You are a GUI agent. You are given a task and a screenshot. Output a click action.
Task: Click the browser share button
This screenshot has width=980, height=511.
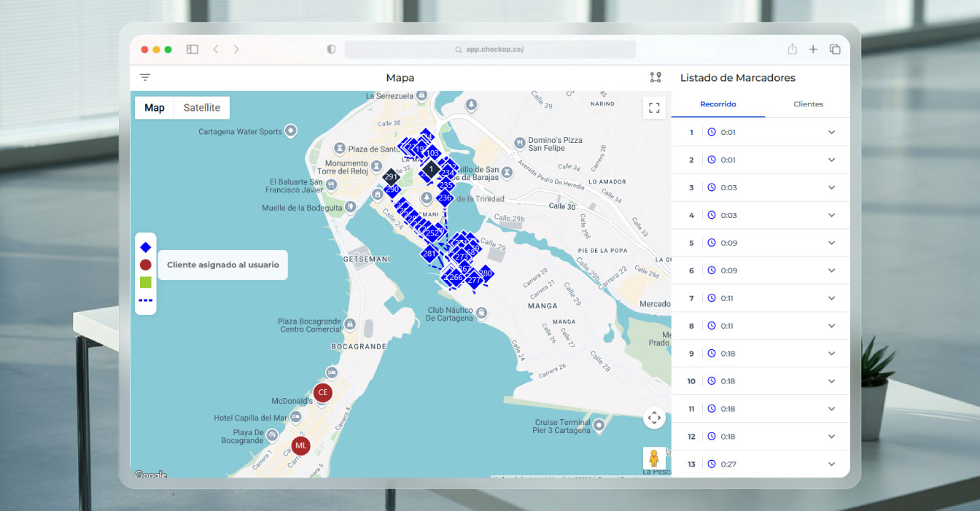click(792, 50)
